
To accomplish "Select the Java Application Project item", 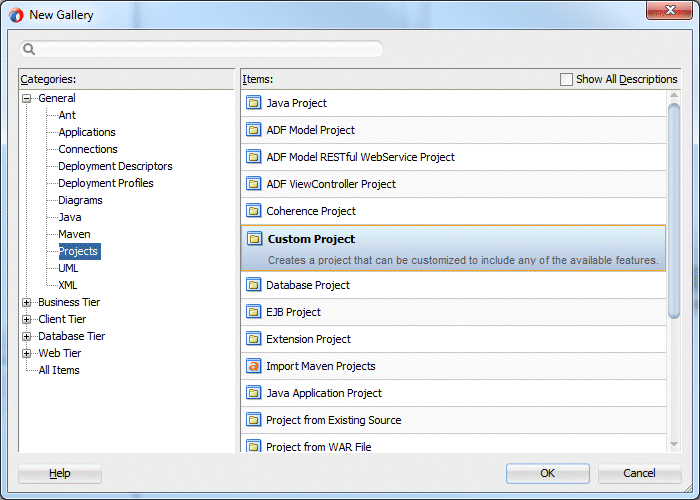I will [454, 393].
